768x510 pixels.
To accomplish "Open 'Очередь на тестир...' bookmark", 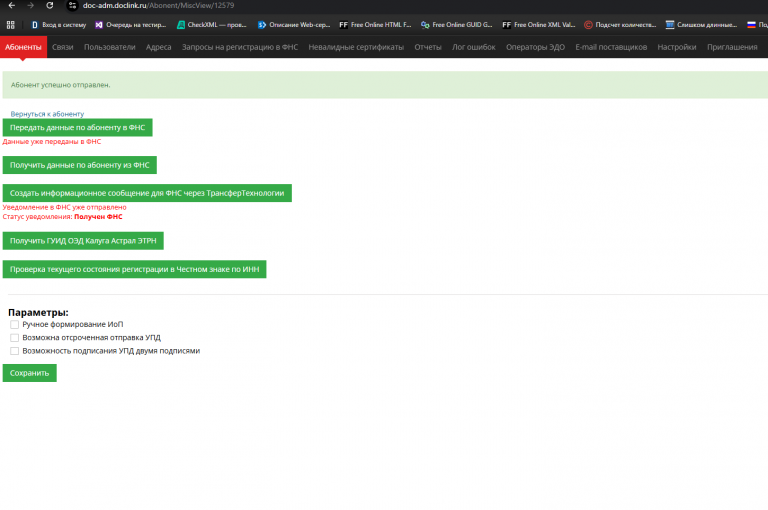I will [130, 24].
